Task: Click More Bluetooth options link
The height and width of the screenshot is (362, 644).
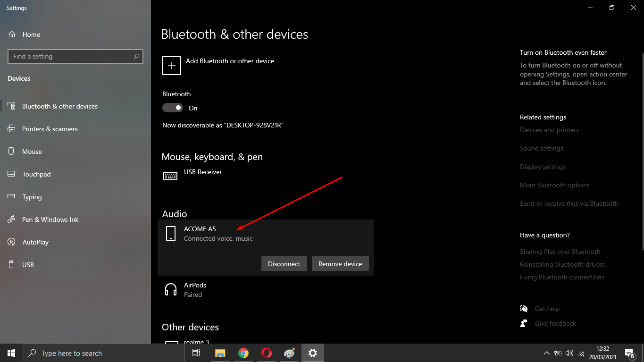Action: (555, 185)
